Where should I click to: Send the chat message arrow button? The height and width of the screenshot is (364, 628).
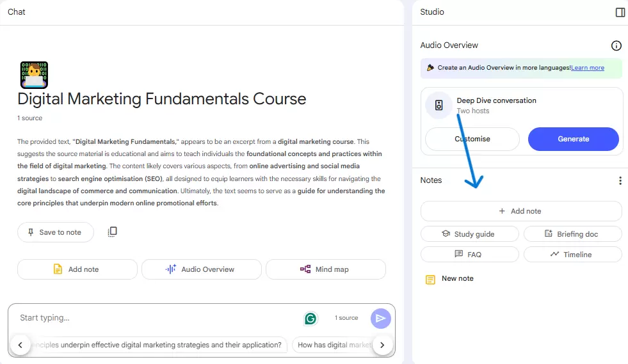point(380,319)
